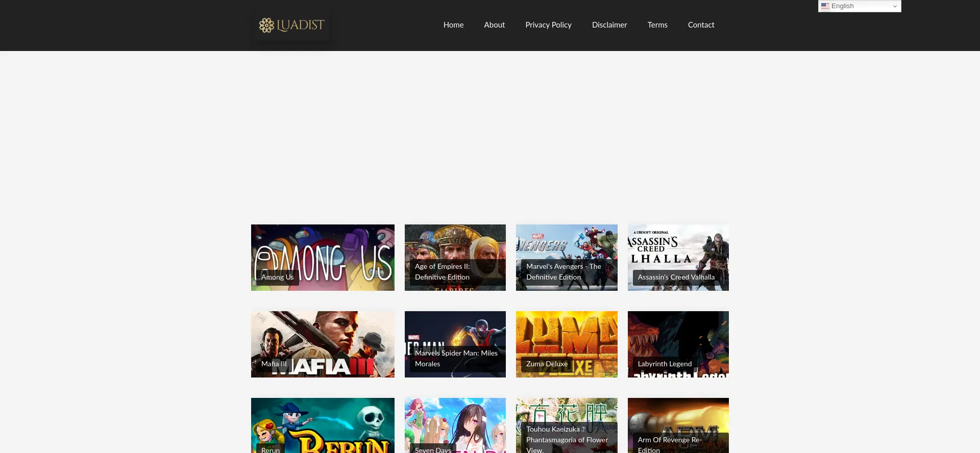Open the Rerun game card
The width and height of the screenshot is (980, 453).
point(323,425)
